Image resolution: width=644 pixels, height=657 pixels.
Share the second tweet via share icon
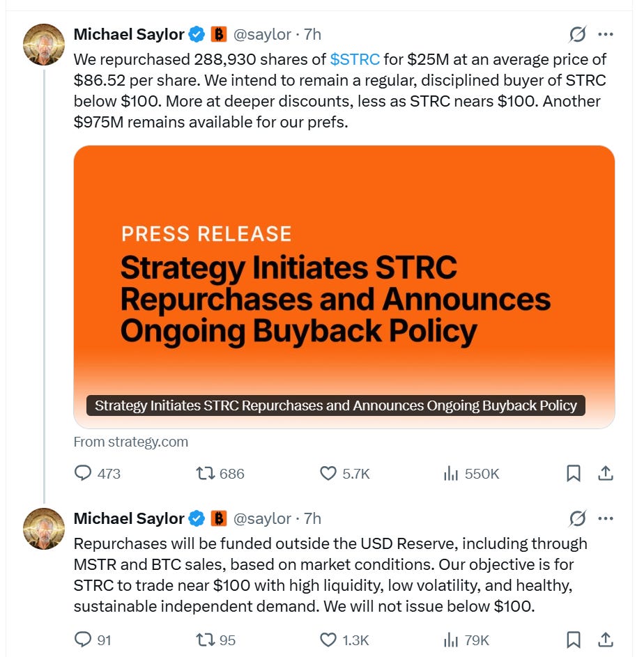click(606, 640)
